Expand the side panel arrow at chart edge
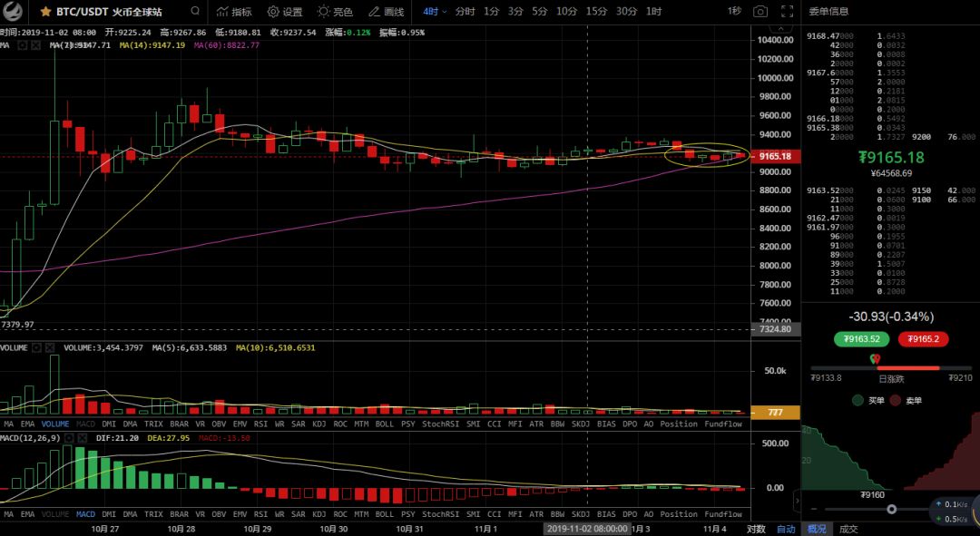 797,501
